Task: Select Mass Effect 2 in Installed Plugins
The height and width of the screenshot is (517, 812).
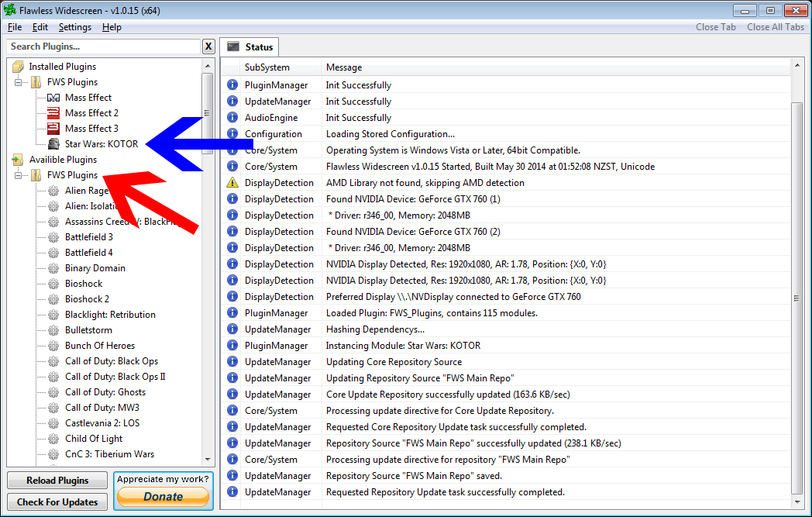Action: tap(91, 113)
